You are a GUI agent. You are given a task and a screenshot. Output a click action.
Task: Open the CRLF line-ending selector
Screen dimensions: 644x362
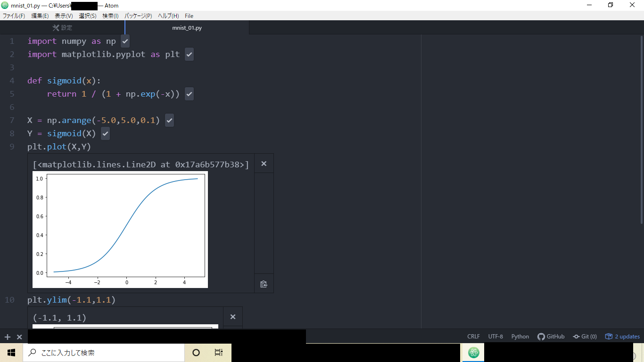coord(473,336)
